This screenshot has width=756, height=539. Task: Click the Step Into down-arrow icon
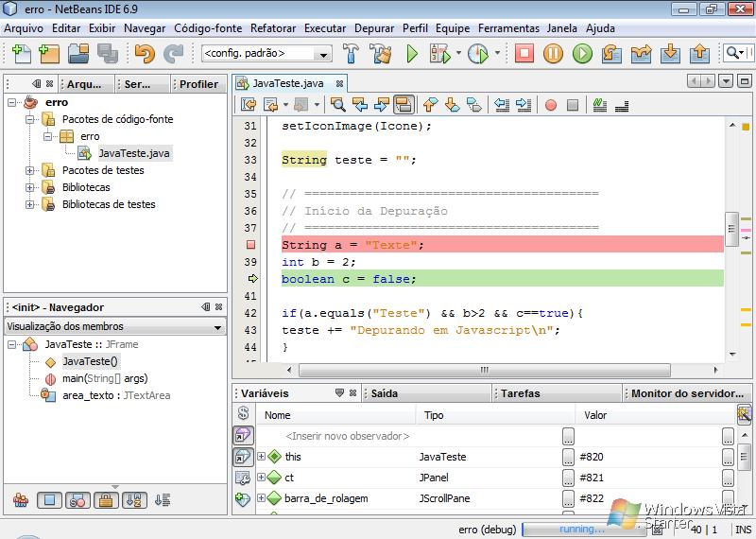(x=670, y=53)
